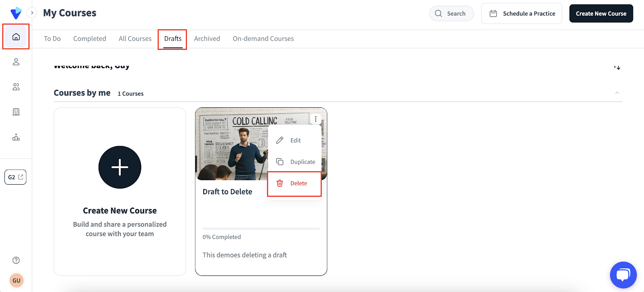644x292 pixels.
Task: Open the building organization icon in sidebar
Action: 16,112
